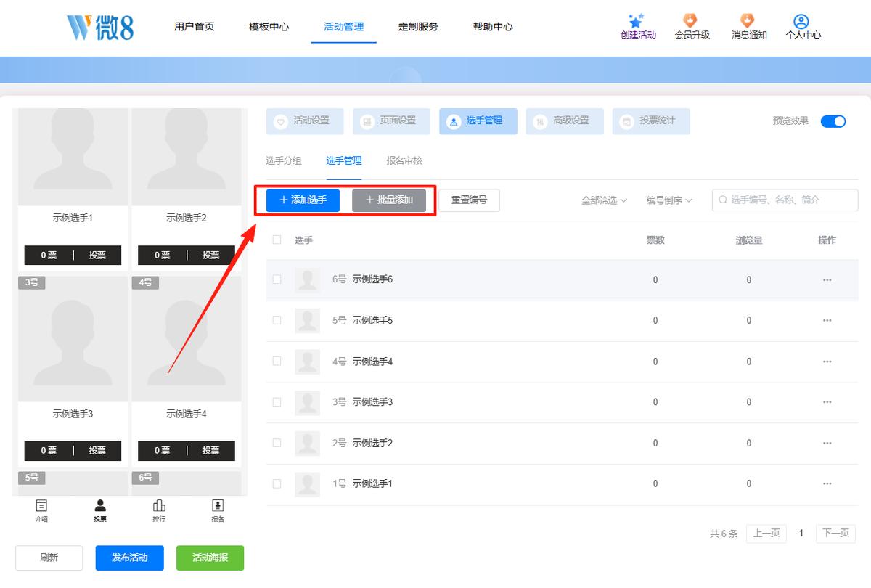Viewport: 871px width, 588px height.
Task: Click the 刷新 button
Action: tap(49, 558)
